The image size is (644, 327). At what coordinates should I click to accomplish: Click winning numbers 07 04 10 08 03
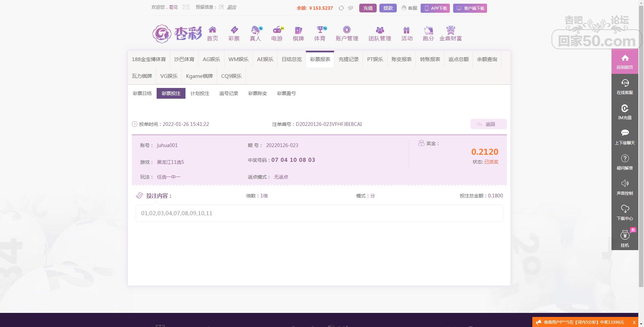(293, 160)
